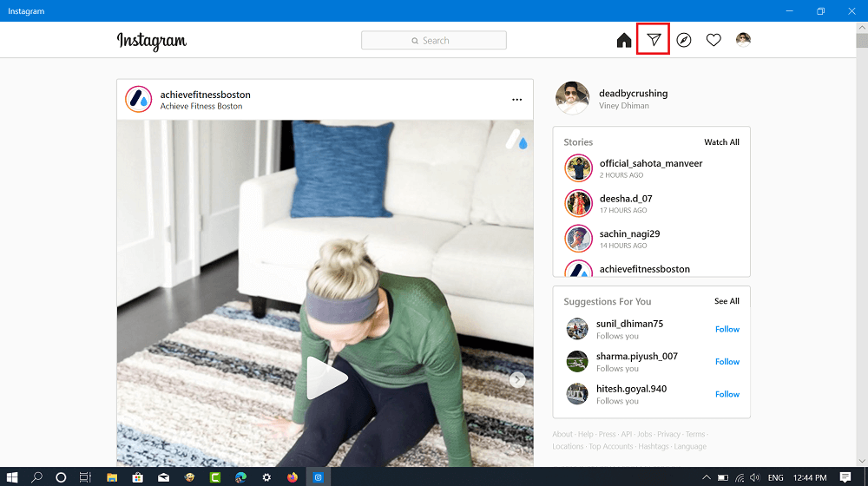Open the Explore compass icon
The image size is (868, 486).
pyautogui.click(x=684, y=41)
